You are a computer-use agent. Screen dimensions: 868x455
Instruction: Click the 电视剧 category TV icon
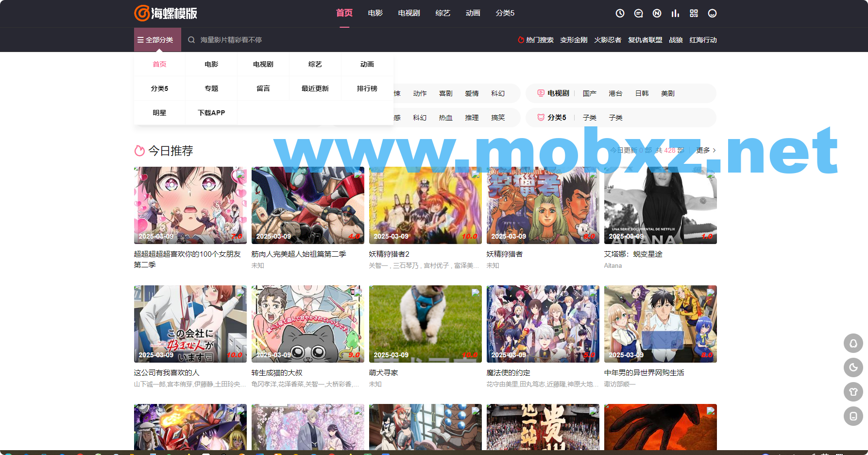tap(541, 93)
